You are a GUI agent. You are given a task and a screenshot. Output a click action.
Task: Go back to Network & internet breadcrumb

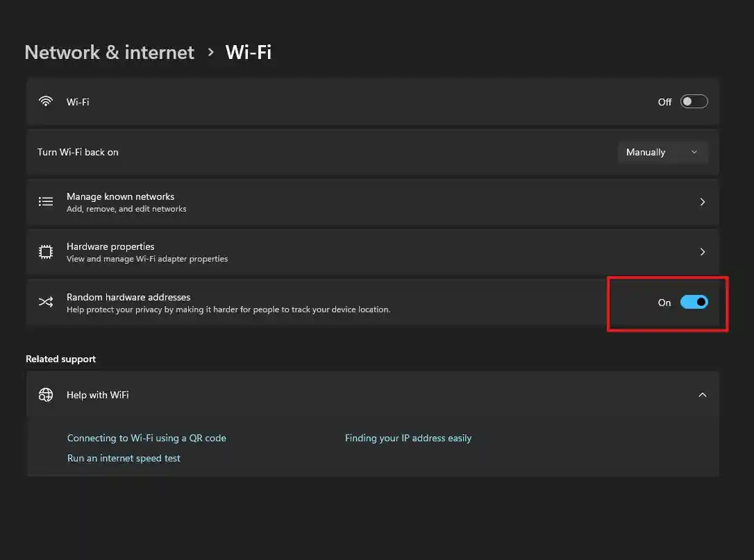[109, 52]
